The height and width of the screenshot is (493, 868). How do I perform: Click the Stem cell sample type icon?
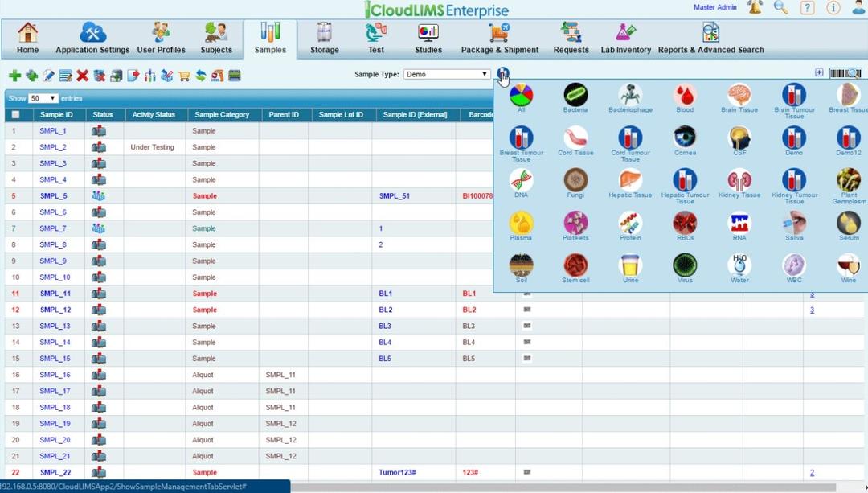coord(575,266)
